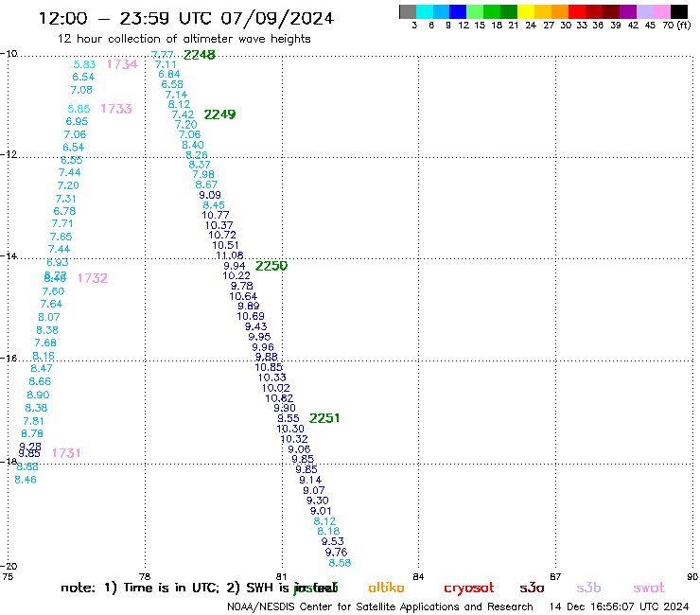This screenshot has width=700, height=615.
Task: Click the peak wave height value 11.08
Action: [x=230, y=255]
